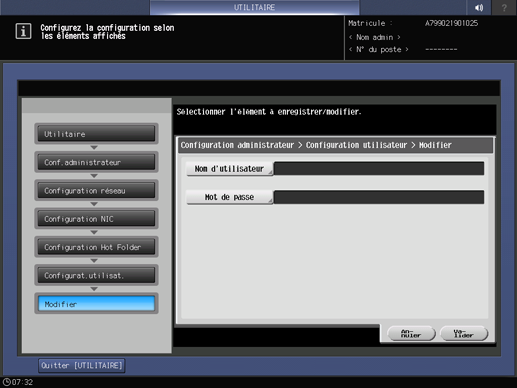Click the clock icon next to 07:32
Image resolution: width=517 pixels, height=388 pixels.
6,382
